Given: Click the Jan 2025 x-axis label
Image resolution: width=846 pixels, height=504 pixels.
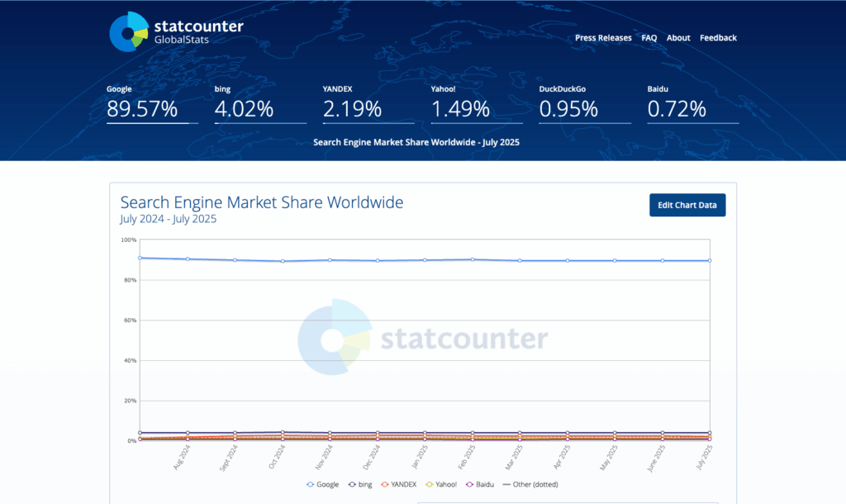Looking at the screenshot, I should click(x=419, y=457).
